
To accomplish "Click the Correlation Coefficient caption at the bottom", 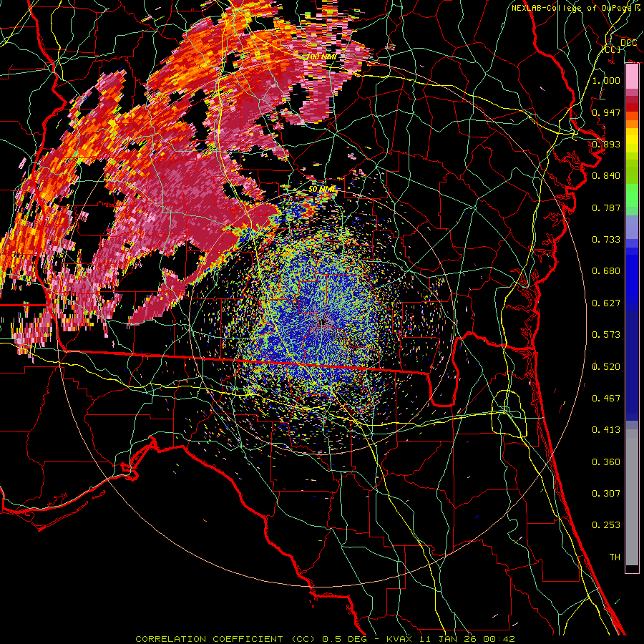I will (x=324, y=639).
